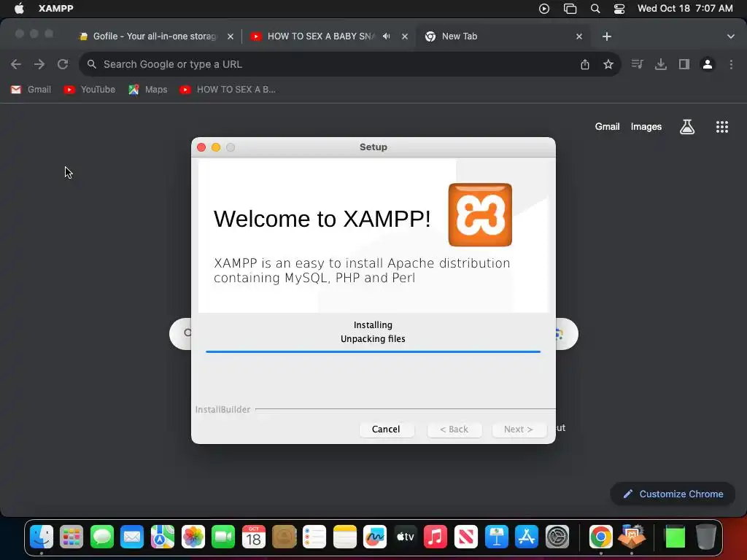Open Notes from the Dock
Screen dimensions: 747x560
pyautogui.click(x=344, y=537)
